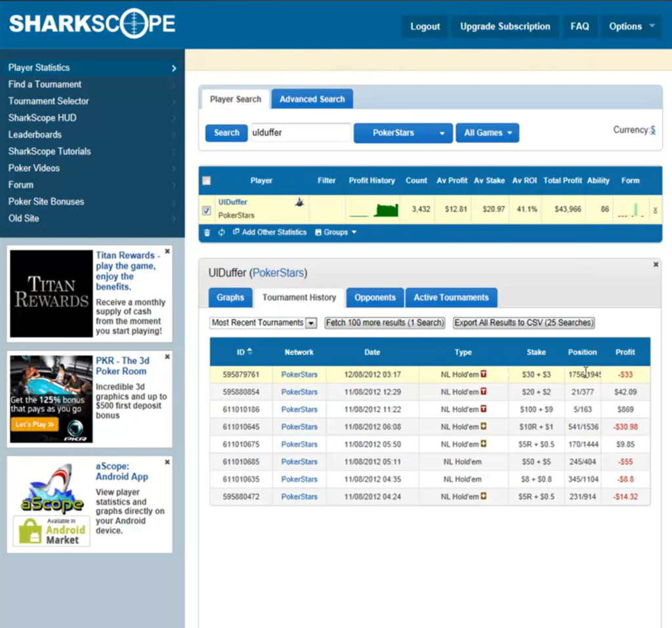The image size is (672, 628).
Task: Click the plus icon in tournament 611010645 row
Action: 484,427
